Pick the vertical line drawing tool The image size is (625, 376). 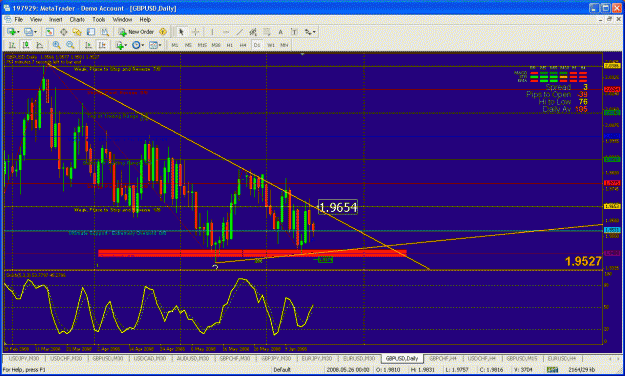tap(212, 32)
